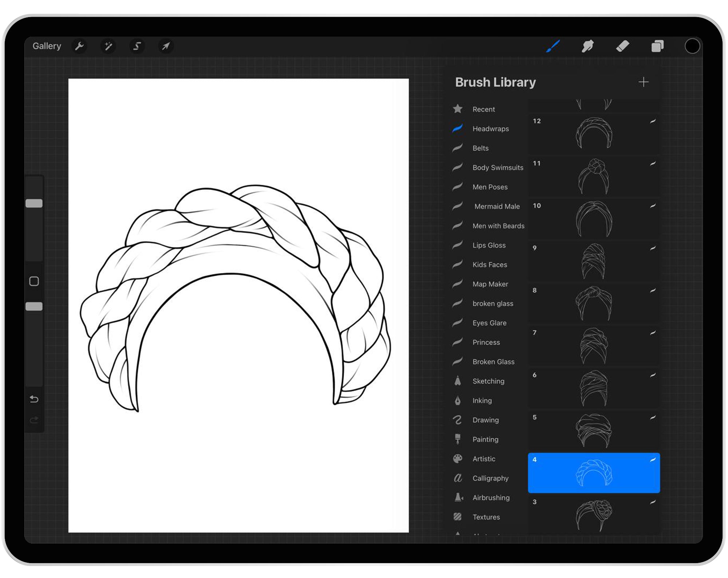Screen dimensions: 728x578
Task: Select the Inking brush set
Action: (x=482, y=400)
